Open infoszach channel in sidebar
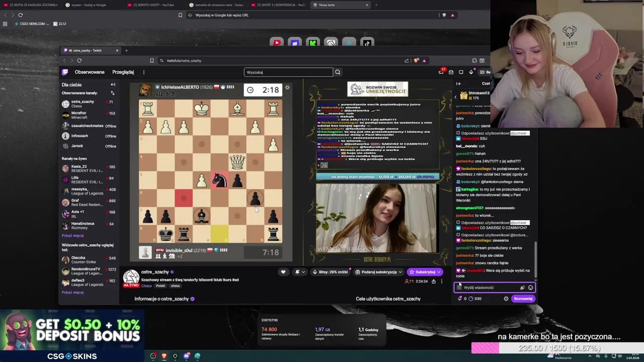Screen dimensions: 644x362 coord(89,136)
